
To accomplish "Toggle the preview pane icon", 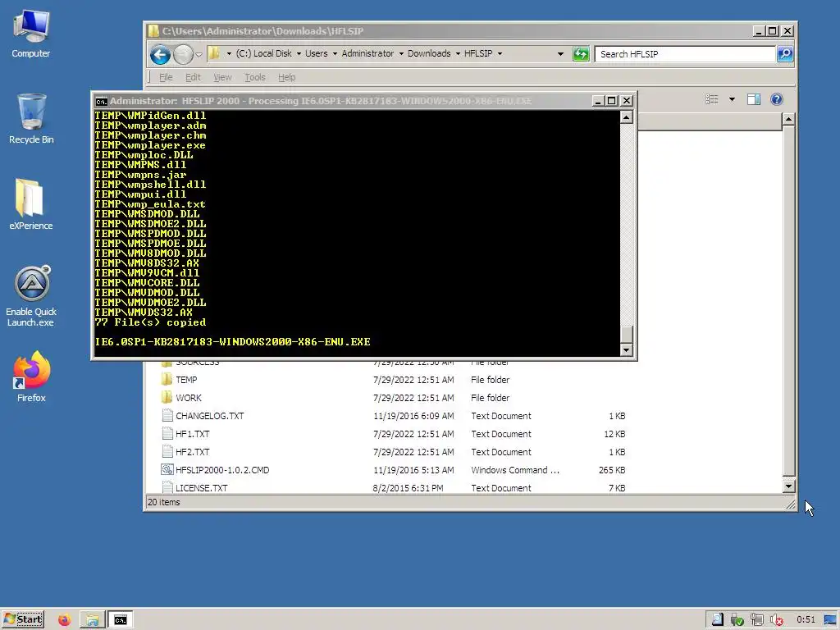I will pyautogui.click(x=754, y=99).
